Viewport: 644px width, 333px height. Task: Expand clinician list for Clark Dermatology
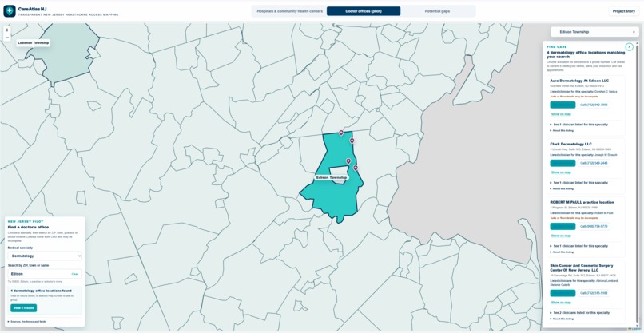coord(579,182)
